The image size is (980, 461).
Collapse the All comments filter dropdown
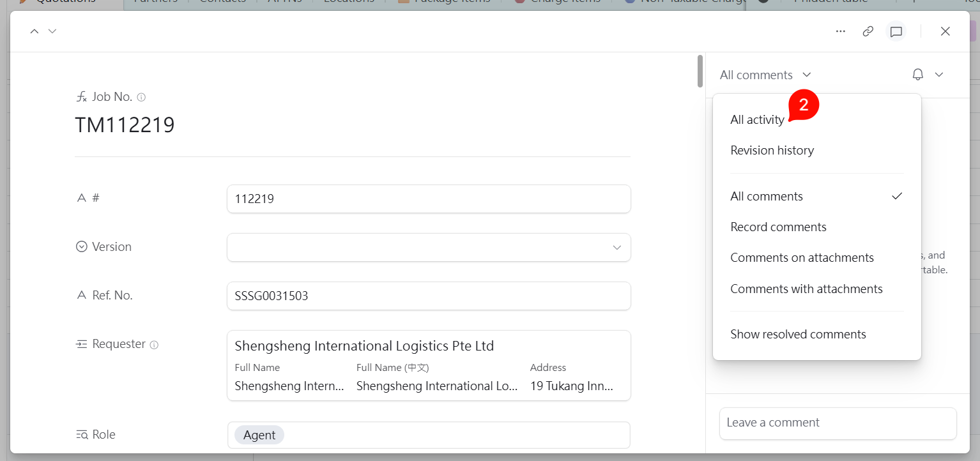click(x=765, y=75)
